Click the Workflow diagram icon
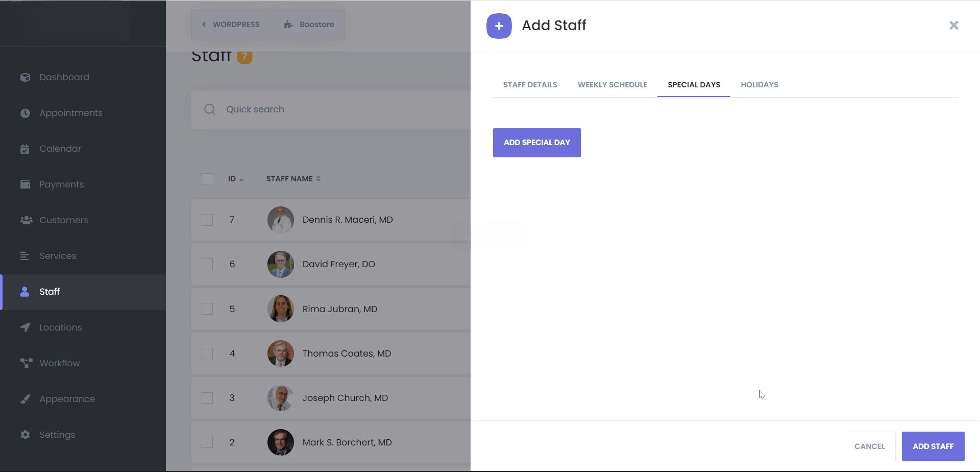Viewport: 980px width, 472px height. click(x=26, y=363)
